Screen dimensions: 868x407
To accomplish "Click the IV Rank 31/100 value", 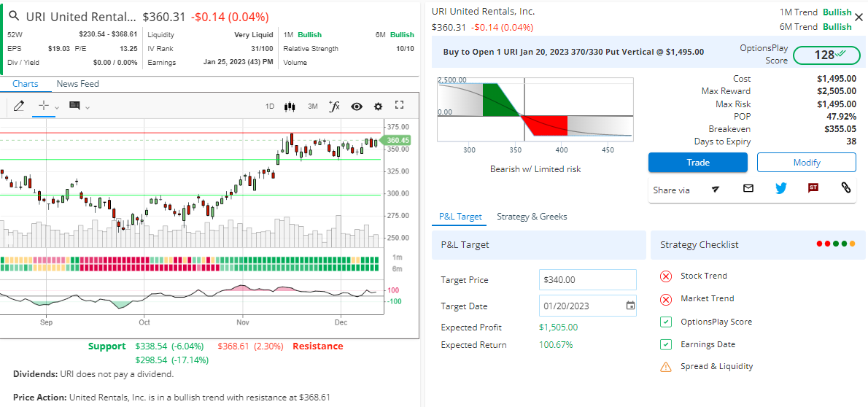I will [262, 49].
